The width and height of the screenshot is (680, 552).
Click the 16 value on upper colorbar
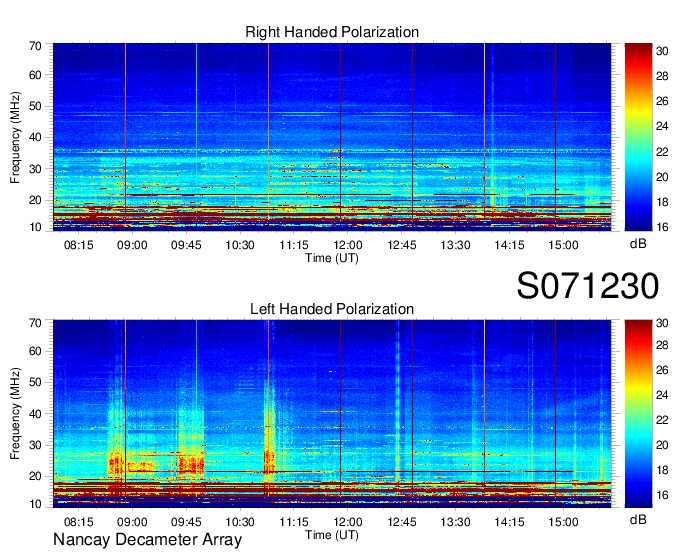(x=662, y=227)
